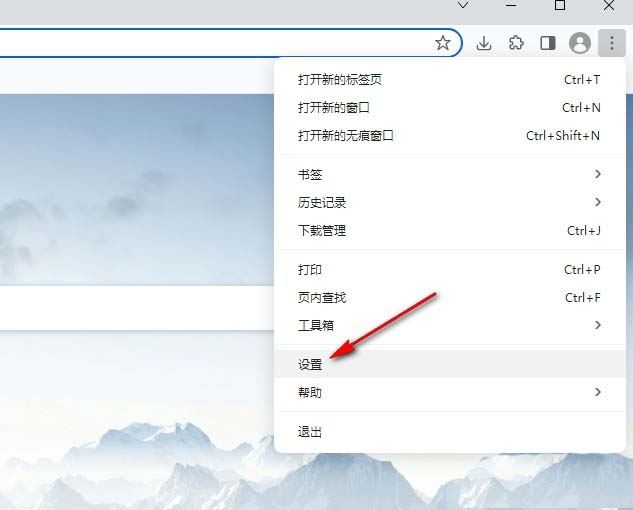Toggle the side panel icon

(x=548, y=43)
